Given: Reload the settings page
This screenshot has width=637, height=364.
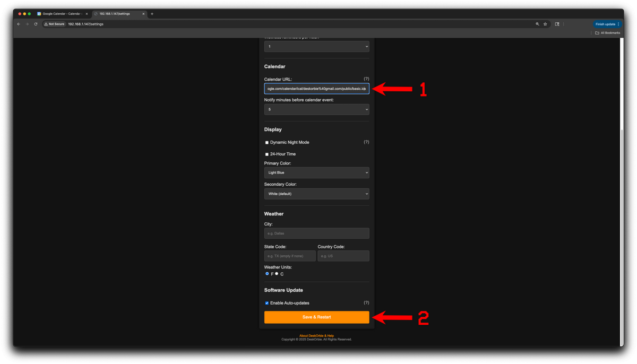Looking at the screenshot, I should 36,24.
